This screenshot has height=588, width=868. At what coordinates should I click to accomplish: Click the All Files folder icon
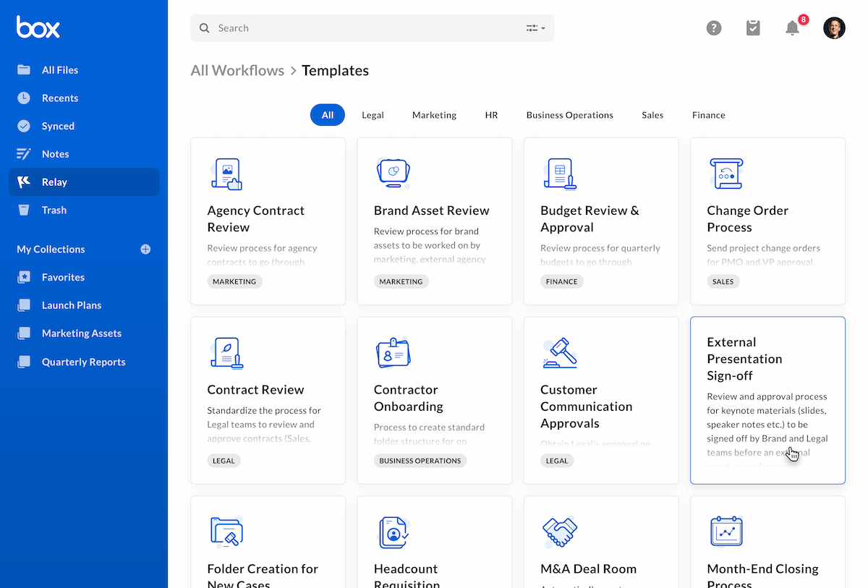coord(22,69)
